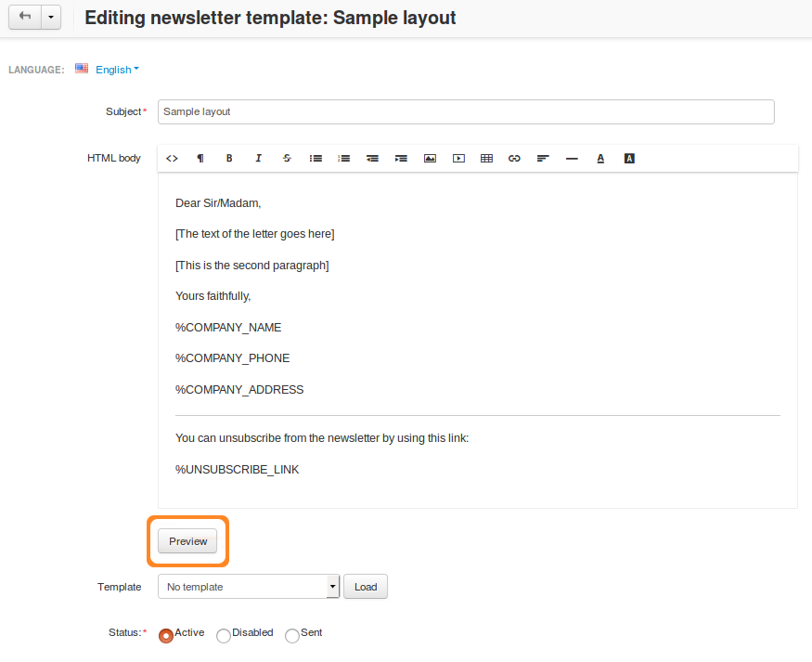
Task: Open the paragraph formatting menu
Action: (x=200, y=159)
